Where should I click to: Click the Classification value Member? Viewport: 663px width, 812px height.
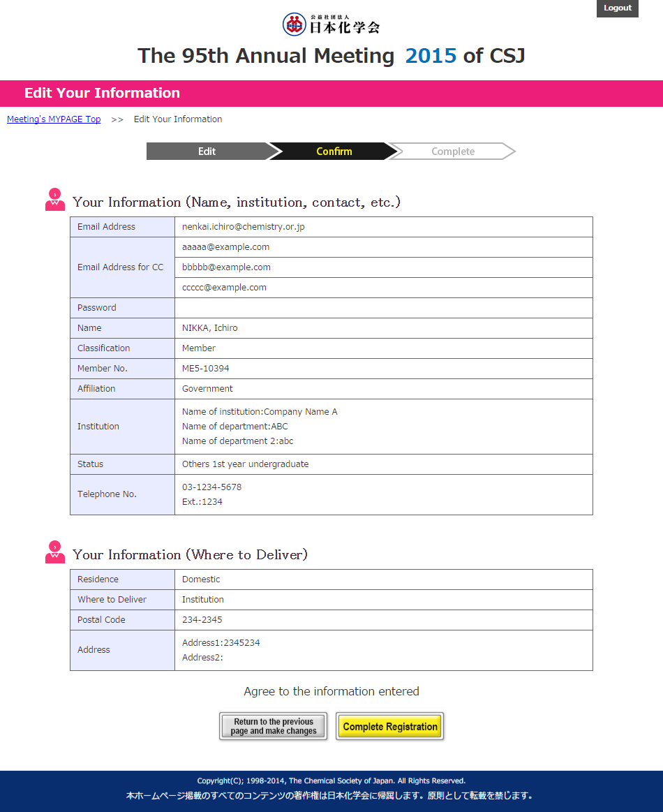point(199,348)
